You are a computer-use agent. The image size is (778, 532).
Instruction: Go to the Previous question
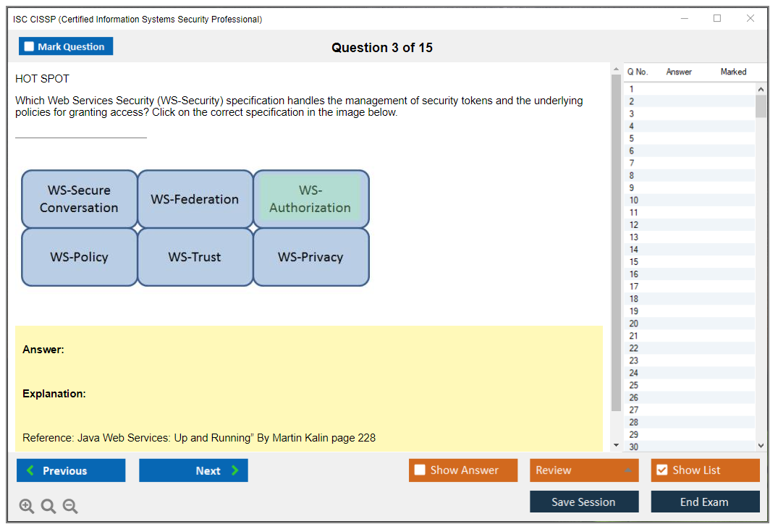(71, 470)
